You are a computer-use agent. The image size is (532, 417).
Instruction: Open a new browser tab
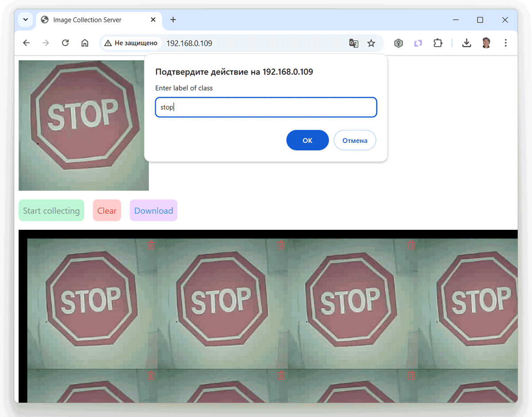[173, 20]
